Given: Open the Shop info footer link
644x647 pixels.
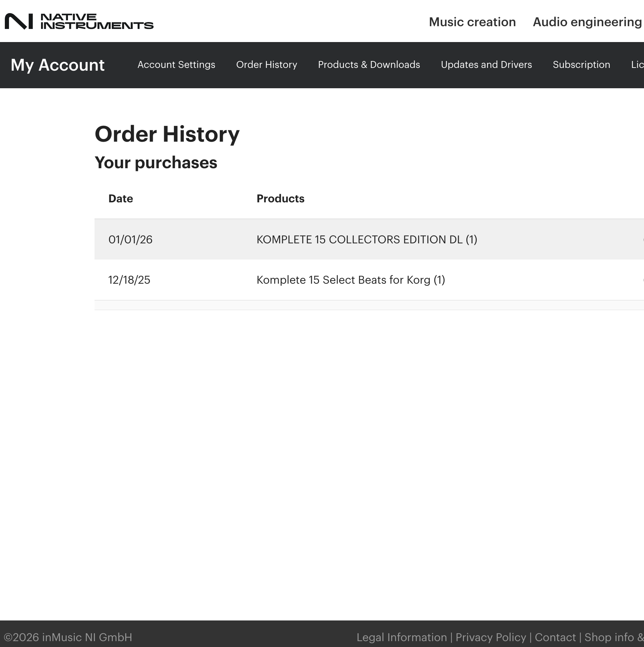Looking at the screenshot, I should click(x=614, y=637).
